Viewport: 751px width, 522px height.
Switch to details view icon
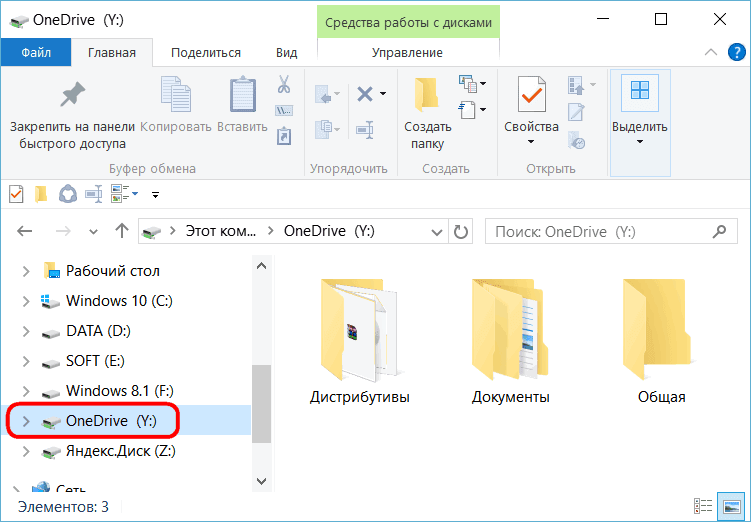click(x=703, y=506)
